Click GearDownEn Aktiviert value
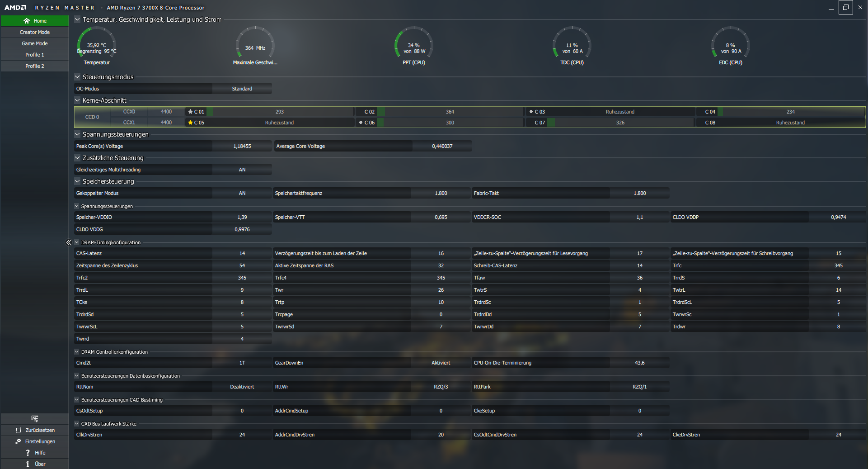Image resolution: width=868 pixels, height=469 pixels. tap(441, 363)
